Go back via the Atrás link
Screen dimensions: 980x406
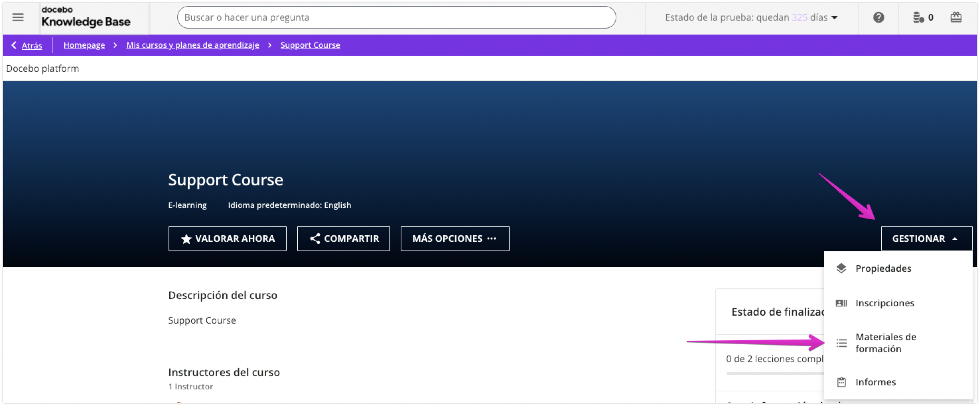click(32, 45)
